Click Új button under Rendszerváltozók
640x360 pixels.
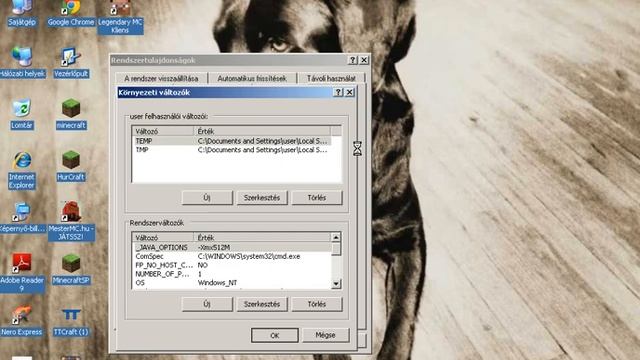pyautogui.click(x=207, y=304)
